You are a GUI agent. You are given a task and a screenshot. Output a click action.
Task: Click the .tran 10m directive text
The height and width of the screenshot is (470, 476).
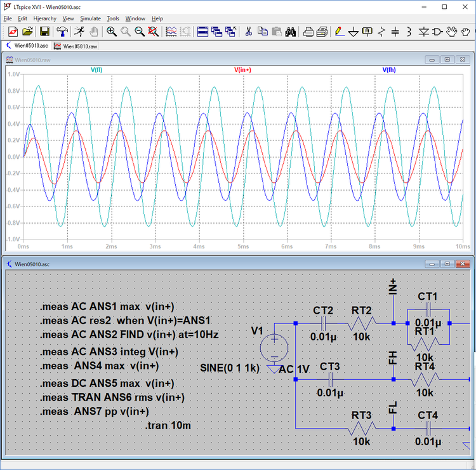pos(168,425)
